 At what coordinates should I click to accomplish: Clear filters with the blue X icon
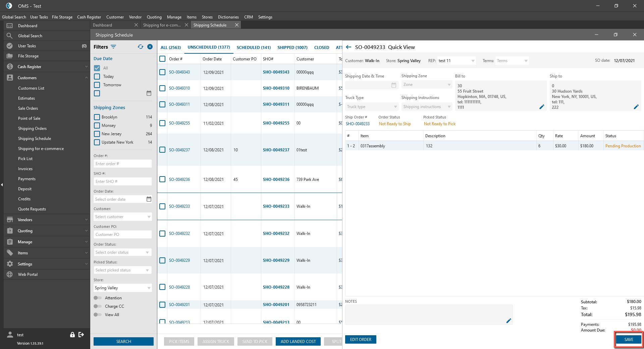tap(150, 47)
